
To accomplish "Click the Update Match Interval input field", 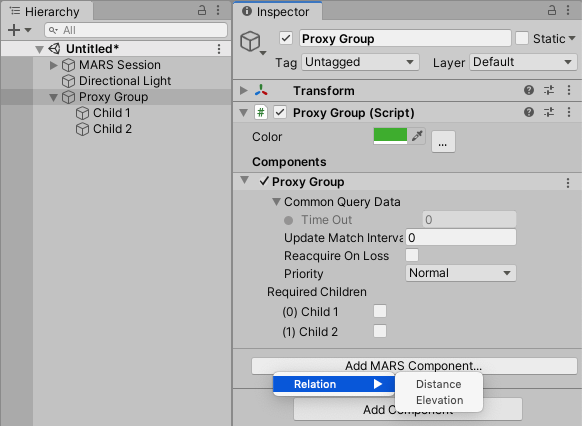I will click(461, 237).
